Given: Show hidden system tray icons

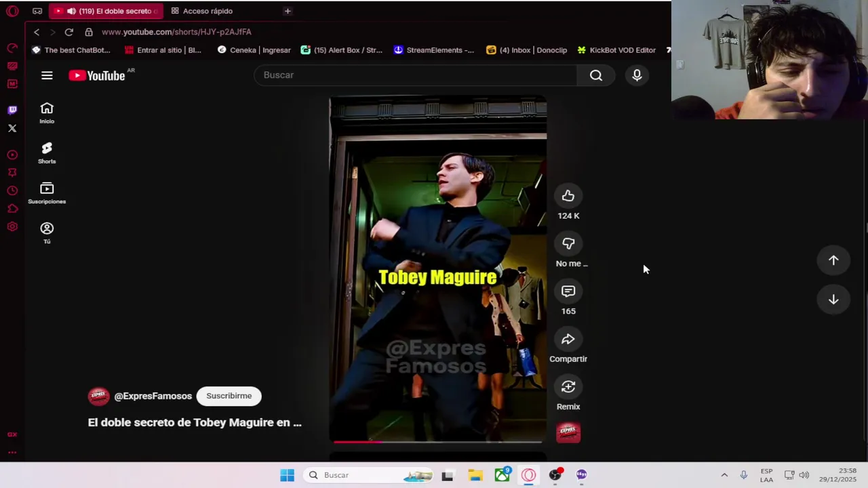Looking at the screenshot, I should pyautogui.click(x=724, y=475).
